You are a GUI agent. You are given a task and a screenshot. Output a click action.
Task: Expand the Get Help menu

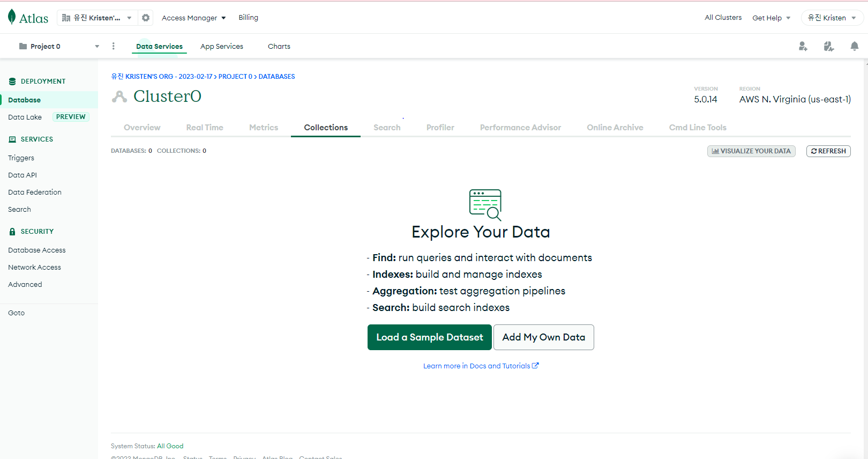coord(772,18)
